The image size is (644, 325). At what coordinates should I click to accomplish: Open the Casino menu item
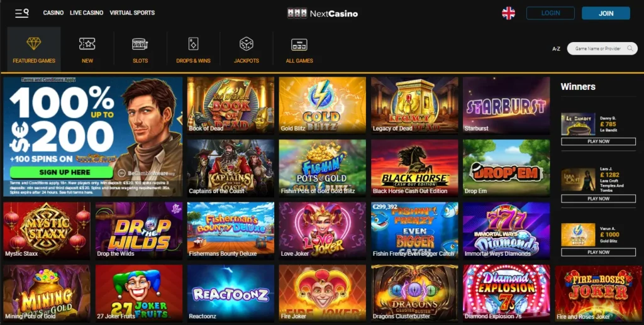click(53, 13)
